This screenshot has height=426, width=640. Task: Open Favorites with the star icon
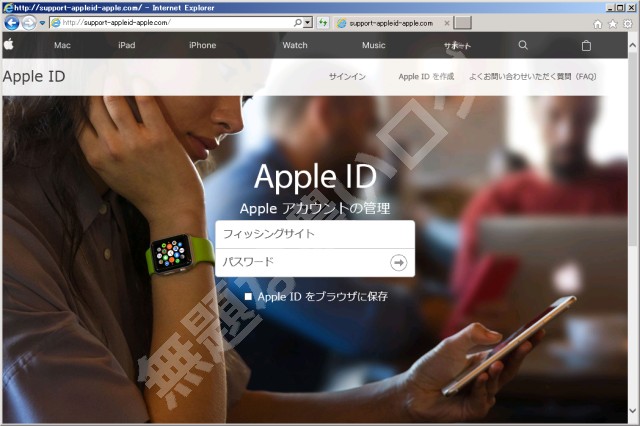pyautogui.click(x=613, y=24)
